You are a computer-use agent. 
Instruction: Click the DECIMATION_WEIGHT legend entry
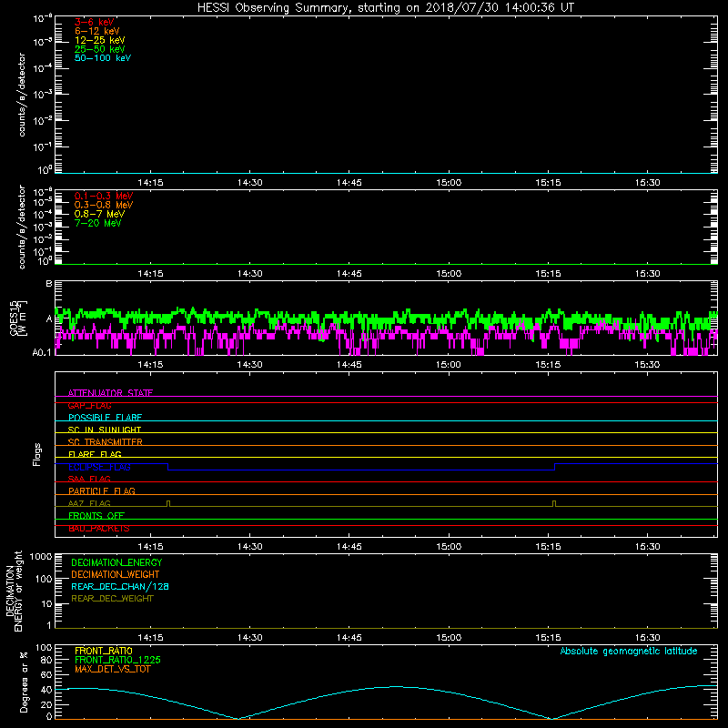point(116,574)
